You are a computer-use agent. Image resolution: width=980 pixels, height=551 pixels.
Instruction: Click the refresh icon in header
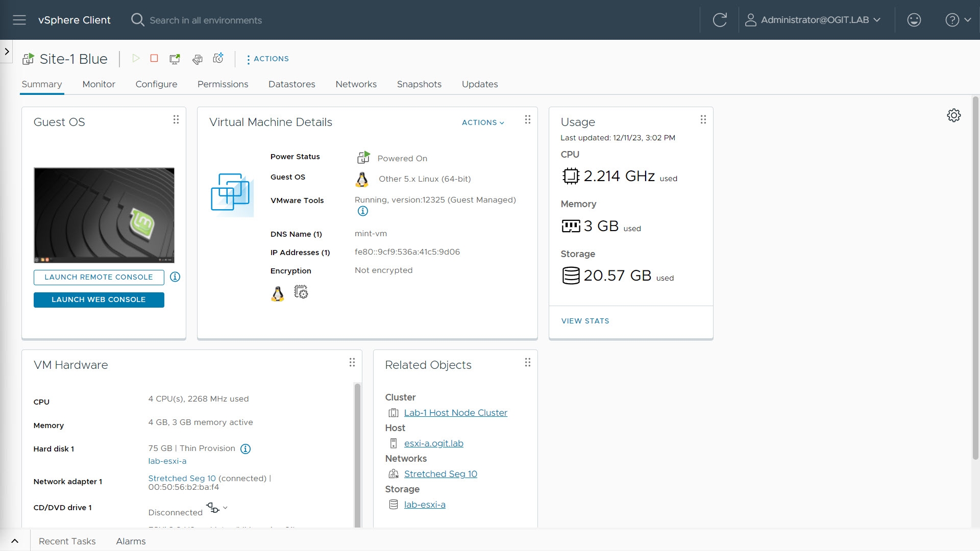pos(720,20)
